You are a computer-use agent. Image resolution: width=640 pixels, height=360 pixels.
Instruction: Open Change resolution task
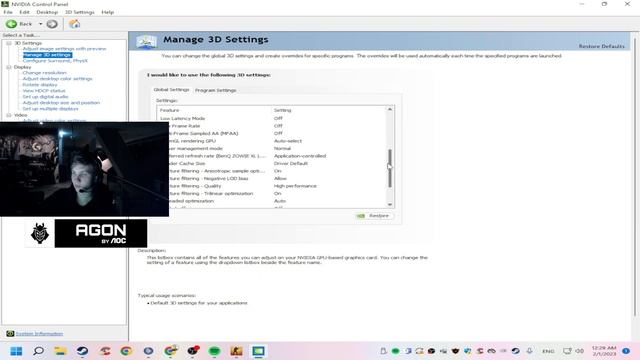pos(44,73)
